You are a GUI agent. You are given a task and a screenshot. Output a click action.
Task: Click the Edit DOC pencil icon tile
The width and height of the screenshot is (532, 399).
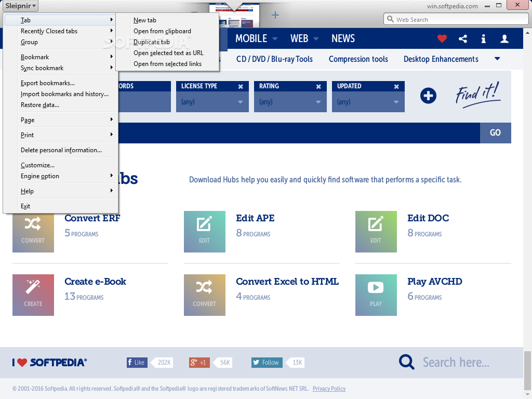tap(376, 232)
